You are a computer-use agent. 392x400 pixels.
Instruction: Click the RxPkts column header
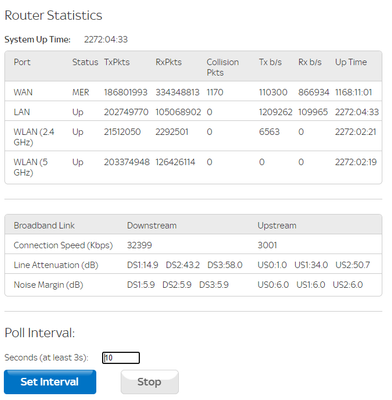coord(168,62)
